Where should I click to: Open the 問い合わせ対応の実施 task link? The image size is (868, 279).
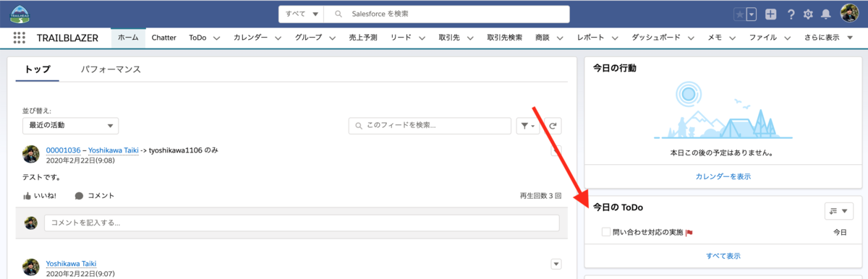point(647,233)
